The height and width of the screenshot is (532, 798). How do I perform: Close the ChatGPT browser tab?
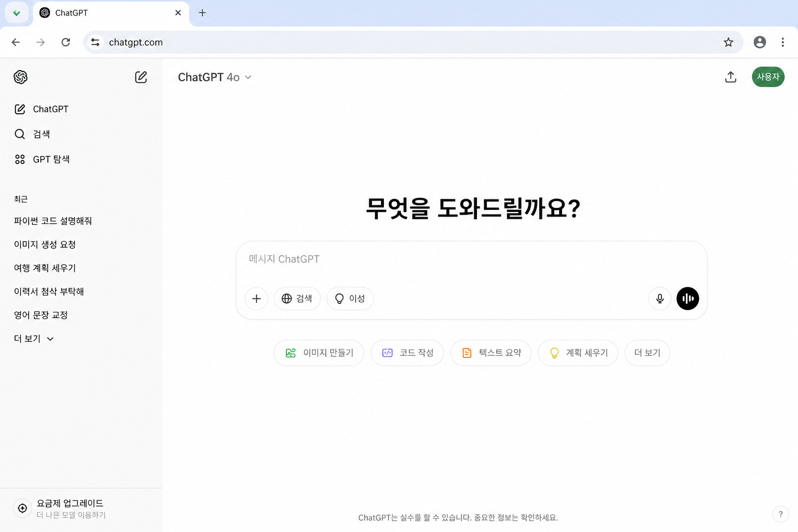(178, 12)
